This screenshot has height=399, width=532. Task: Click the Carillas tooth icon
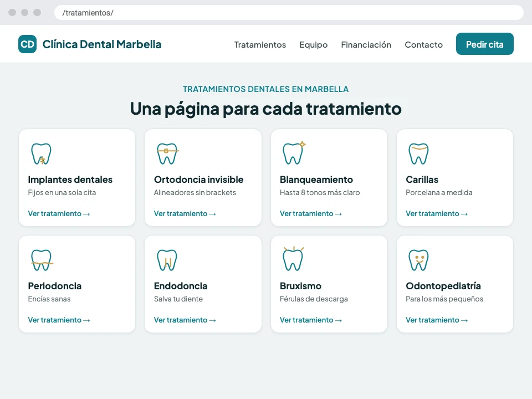419,154
